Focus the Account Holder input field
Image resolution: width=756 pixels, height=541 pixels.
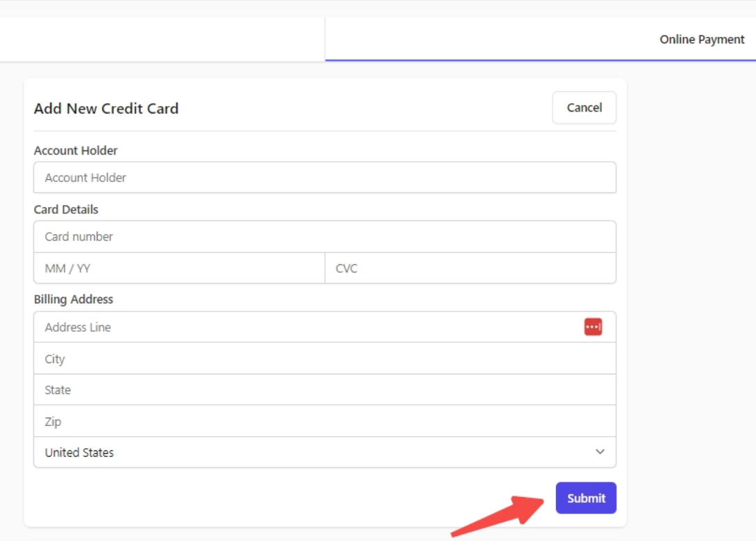tap(325, 178)
